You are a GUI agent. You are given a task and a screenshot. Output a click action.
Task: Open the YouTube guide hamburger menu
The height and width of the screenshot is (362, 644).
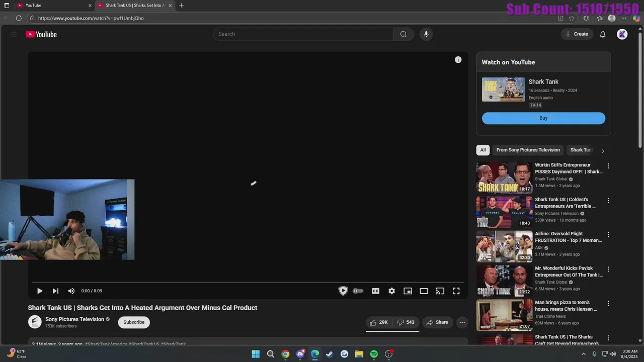tap(14, 34)
